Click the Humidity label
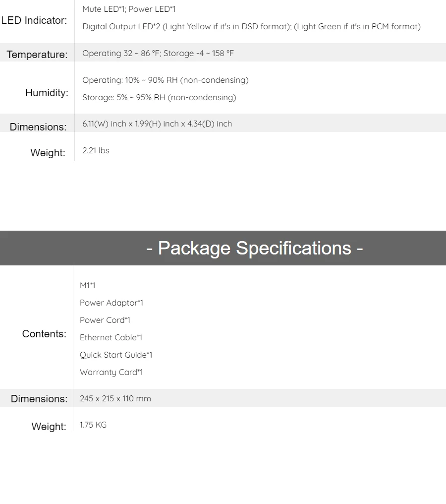The image size is (446, 504). (x=47, y=93)
